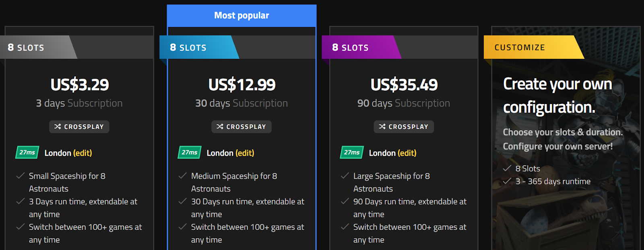This screenshot has height=250, width=644.
Task: Click the crossplay shuffle icon on the US$3.29 plan
Action: tap(58, 127)
